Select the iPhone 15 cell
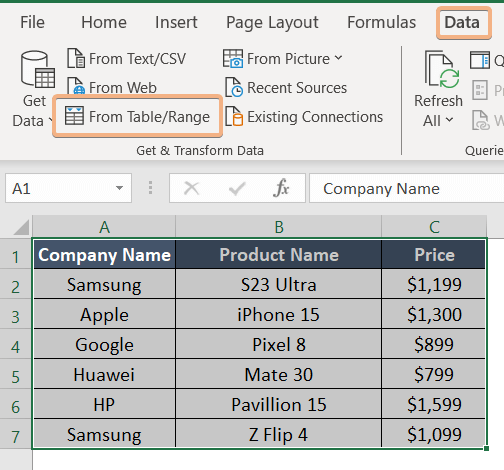 tap(279, 314)
